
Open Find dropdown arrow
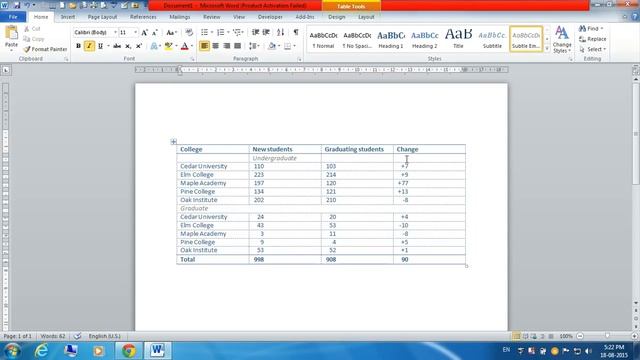click(602, 29)
